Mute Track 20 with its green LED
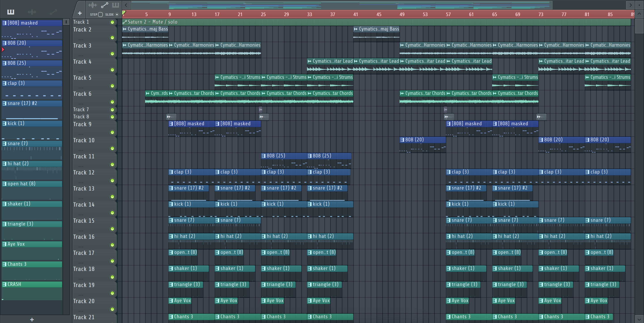 (112, 309)
